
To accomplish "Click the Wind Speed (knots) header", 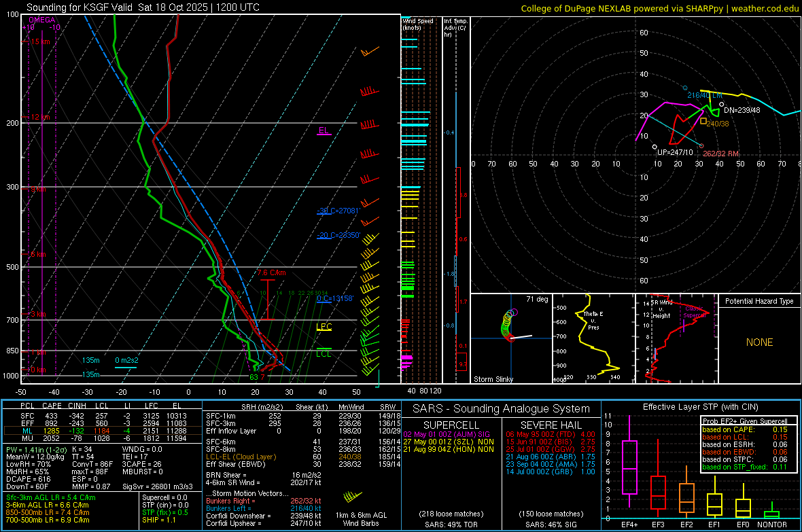I will 418,24.
